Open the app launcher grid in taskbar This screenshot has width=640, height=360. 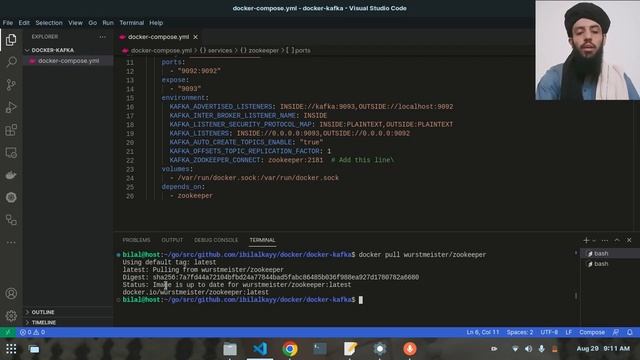[11, 349]
